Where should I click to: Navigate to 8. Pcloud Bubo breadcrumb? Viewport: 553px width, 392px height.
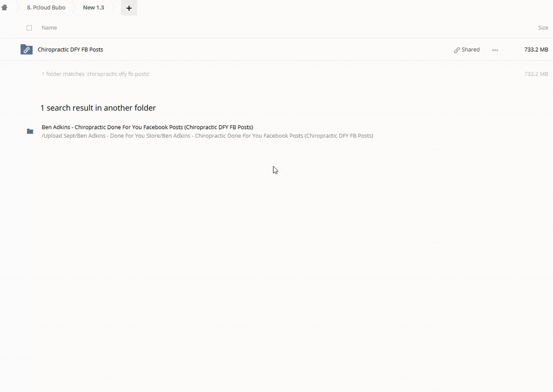(x=46, y=8)
